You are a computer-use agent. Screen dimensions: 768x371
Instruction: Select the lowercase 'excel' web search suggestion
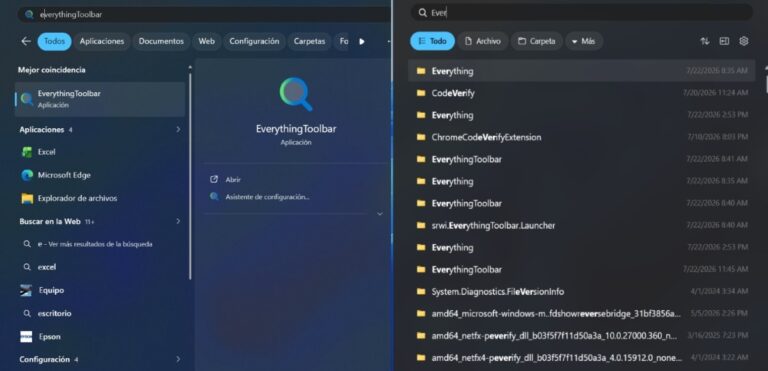coord(47,267)
